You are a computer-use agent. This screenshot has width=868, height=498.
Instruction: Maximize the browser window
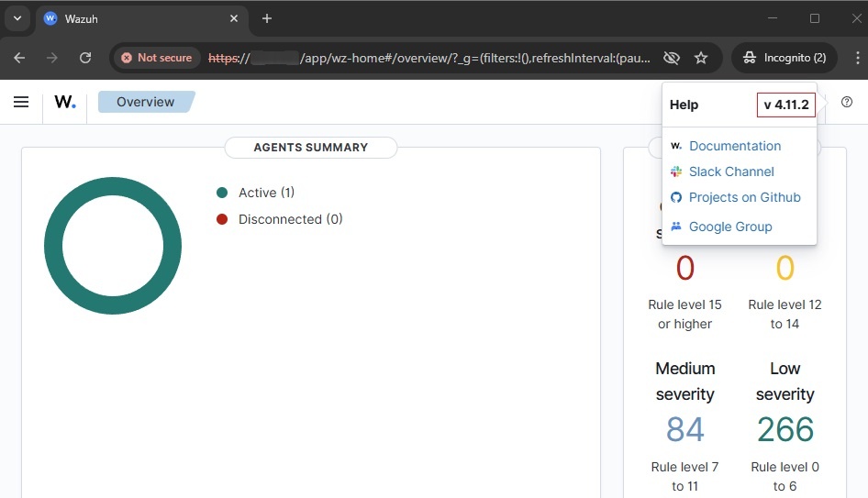click(x=814, y=18)
